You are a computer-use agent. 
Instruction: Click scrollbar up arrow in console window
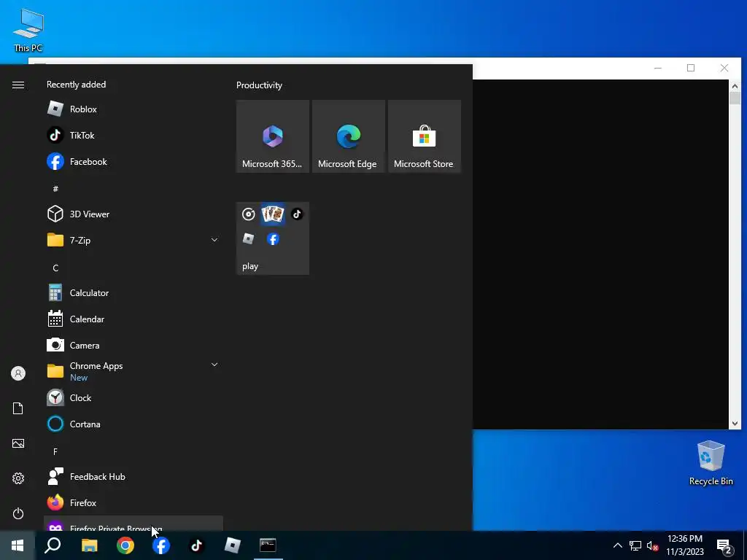coord(735,86)
